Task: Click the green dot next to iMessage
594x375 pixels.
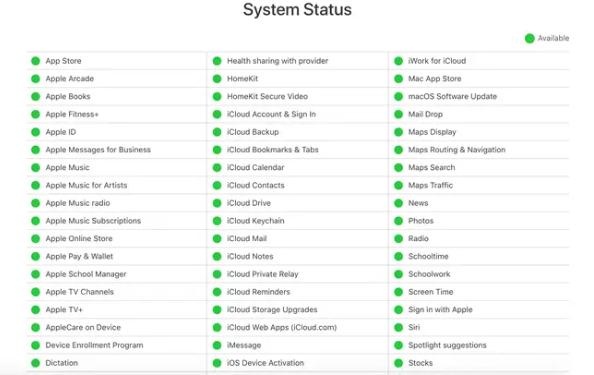Action: click(217, 345)
